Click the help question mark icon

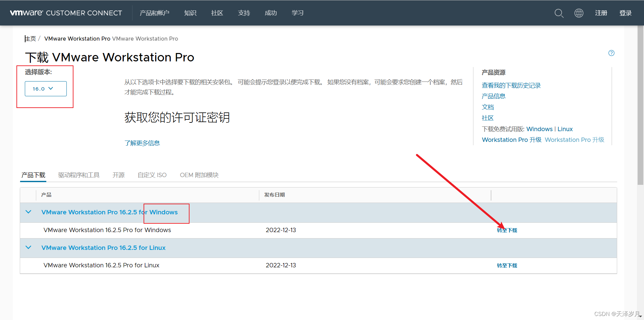611,53
